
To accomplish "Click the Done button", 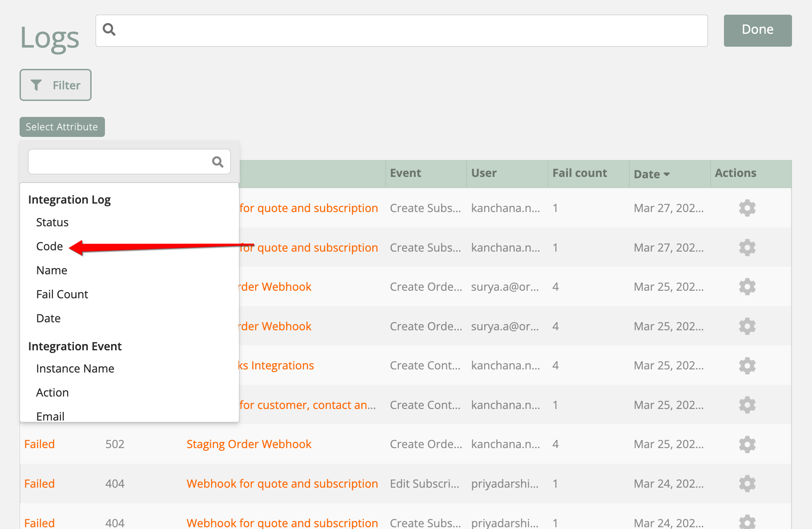I will click(x=758, y=30).
